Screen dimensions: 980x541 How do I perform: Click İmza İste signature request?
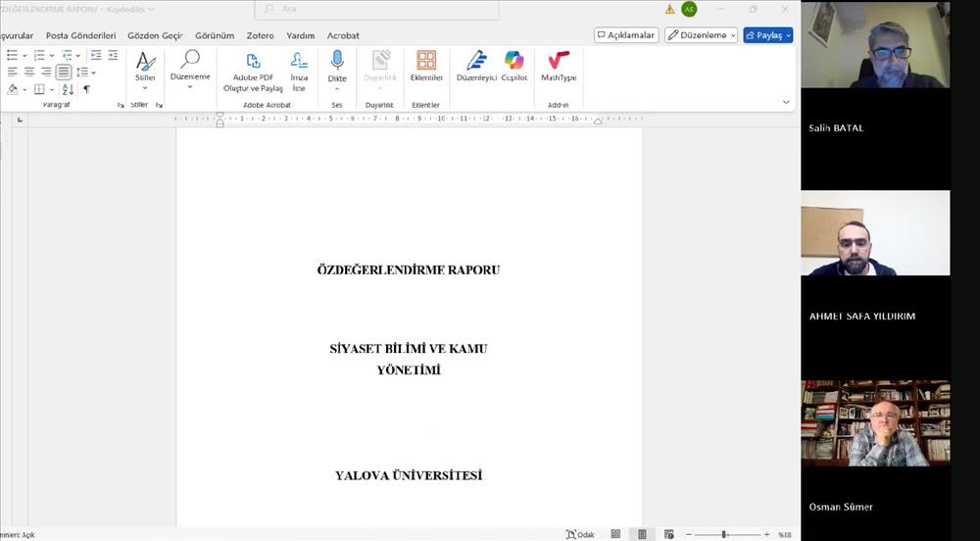pyautogui.click(x=299, y=72)
